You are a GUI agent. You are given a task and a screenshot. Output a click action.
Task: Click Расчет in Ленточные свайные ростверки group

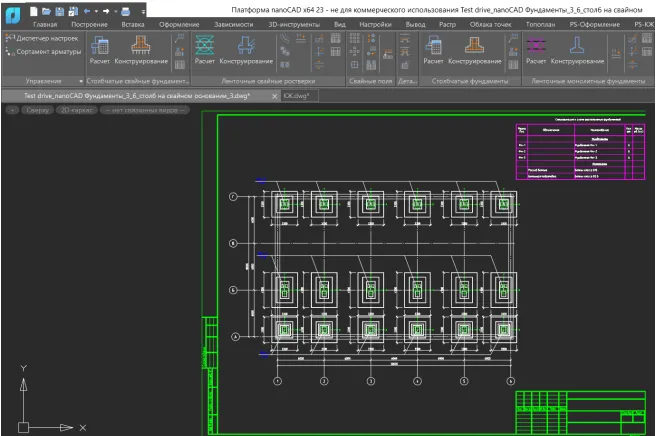point(204,49)
